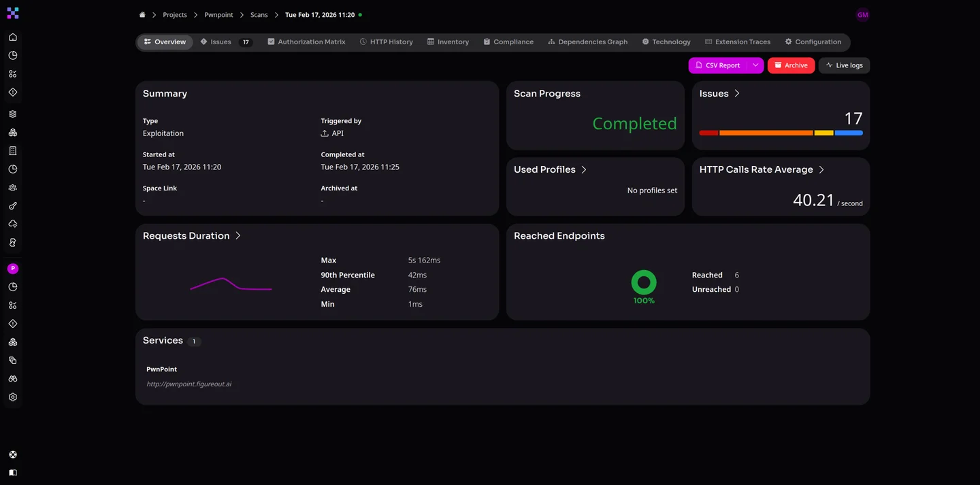This screenshot has height=485, width=980.
Task: Click the cloud icon in the sidebar
Action: click(x=13, y=224)
